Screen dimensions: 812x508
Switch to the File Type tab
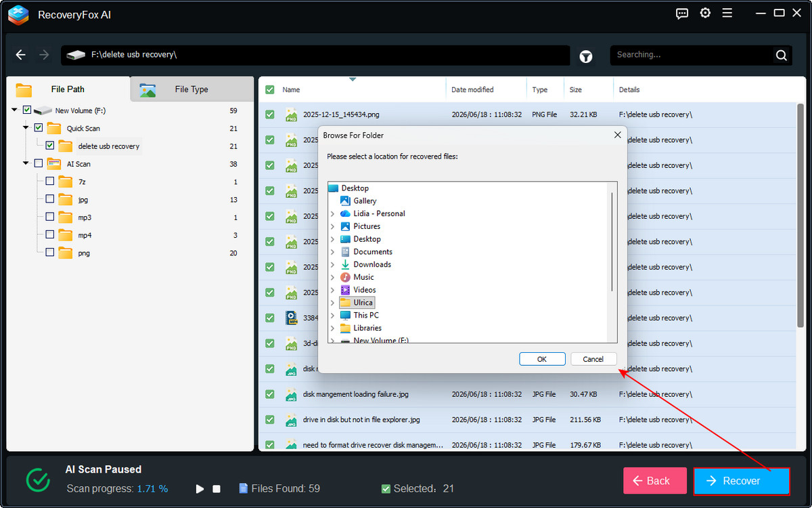click(x=191, y=89)
